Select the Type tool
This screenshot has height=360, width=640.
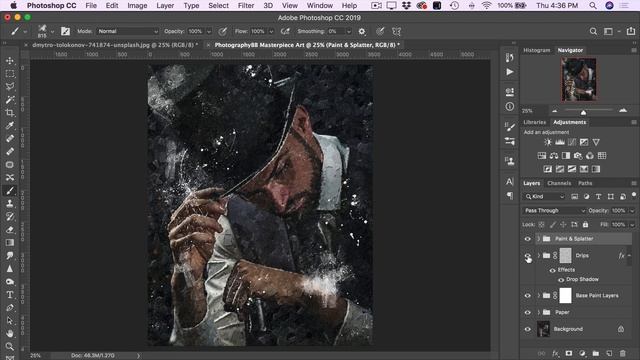click(x=10, y=295)
